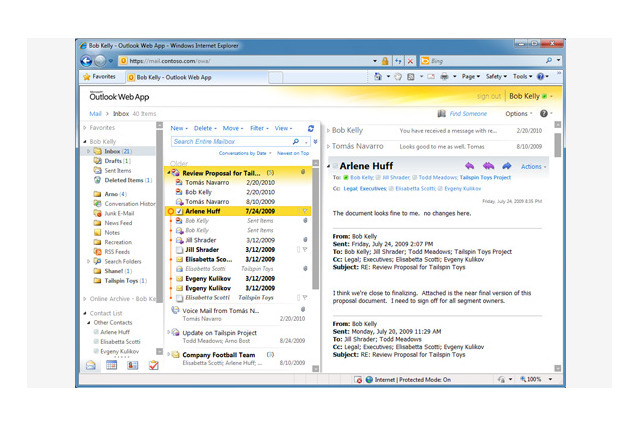Click the Mail breadcrumb link
640x426 pixels.
(x=95, y=113)
